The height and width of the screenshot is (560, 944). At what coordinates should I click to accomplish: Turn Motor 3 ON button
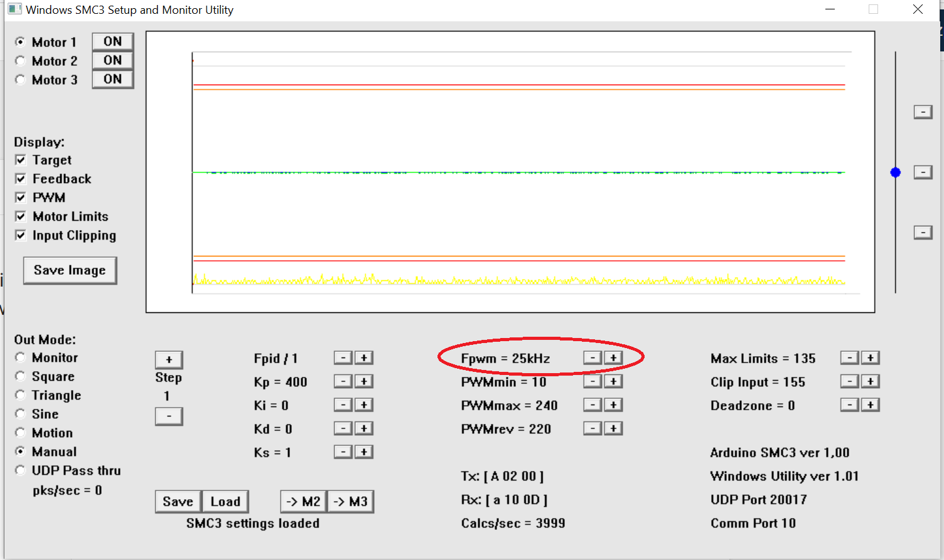click(x=112, y=79)
